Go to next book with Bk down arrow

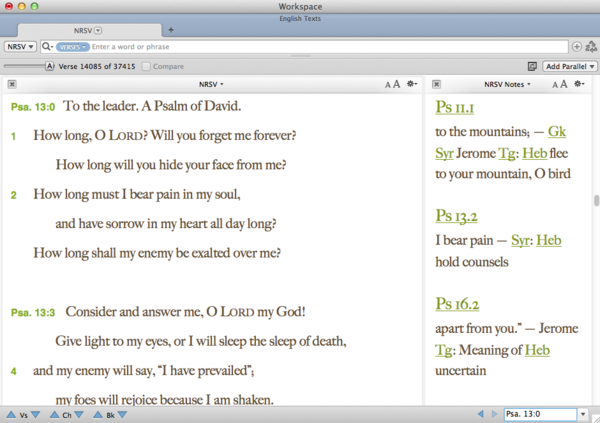pos(122,415)
